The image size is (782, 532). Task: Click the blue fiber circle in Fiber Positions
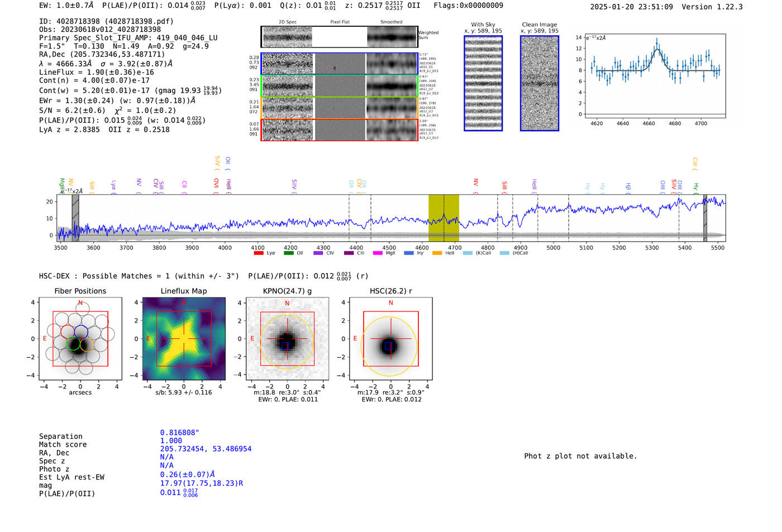point(81,331)
